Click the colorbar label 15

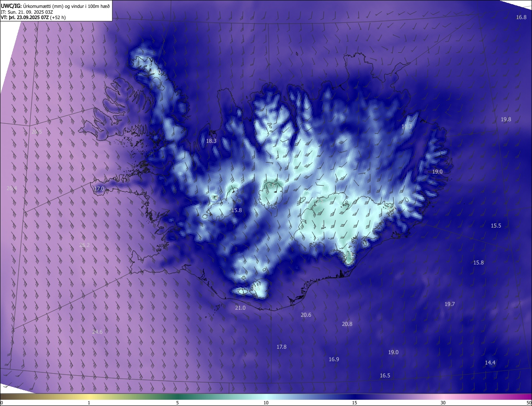(355, 403)
